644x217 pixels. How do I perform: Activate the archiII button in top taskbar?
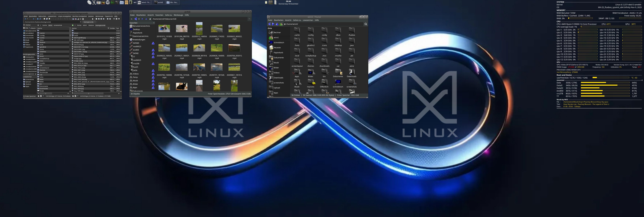point(158,3)
